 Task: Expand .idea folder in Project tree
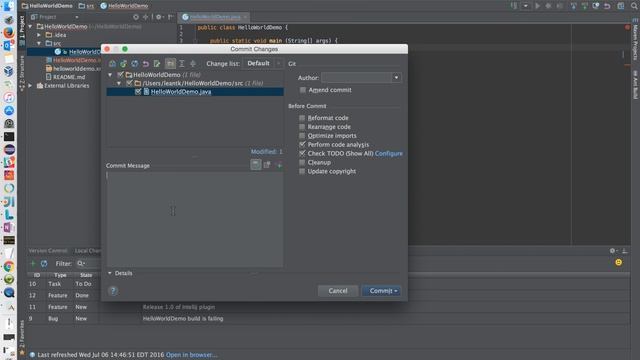(x=39, y=35)
